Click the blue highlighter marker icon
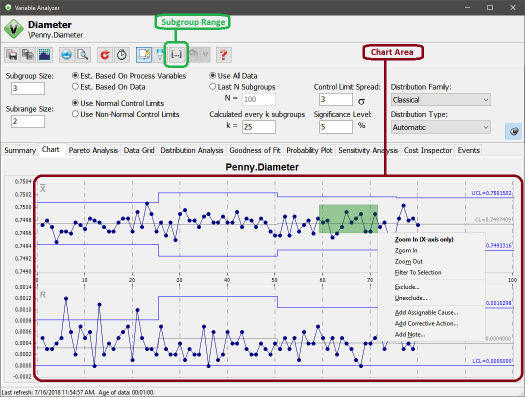This screenshot has width=525, height=397. coord(160,55)
